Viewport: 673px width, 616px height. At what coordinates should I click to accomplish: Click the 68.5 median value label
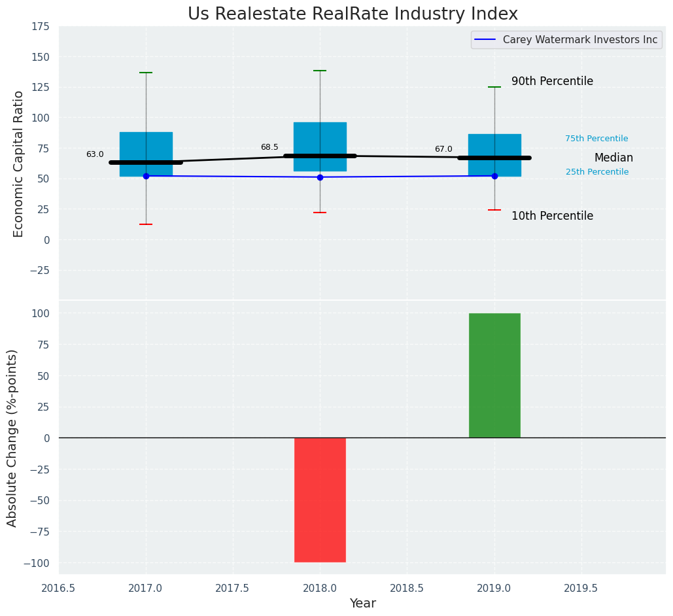pos(269,147)
